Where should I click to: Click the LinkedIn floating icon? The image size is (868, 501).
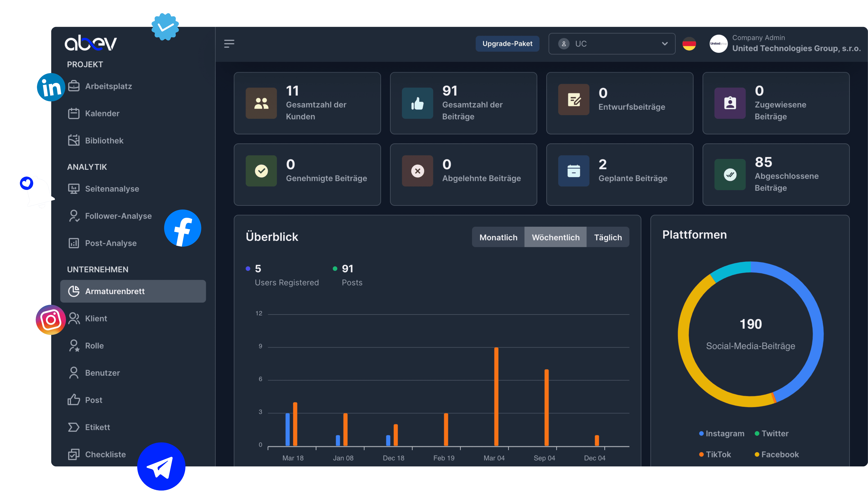[x=51, y=87]
